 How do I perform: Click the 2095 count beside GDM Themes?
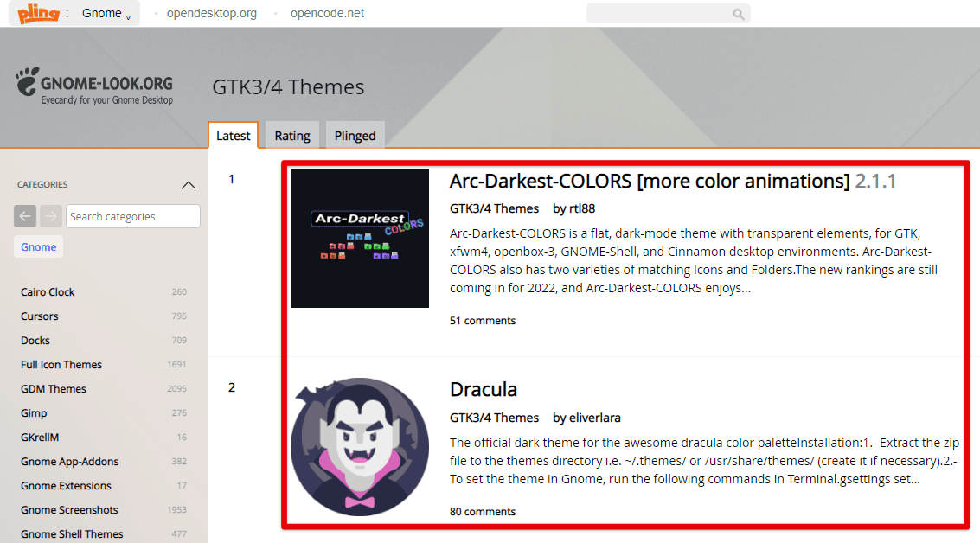click(x=176, y=389)
